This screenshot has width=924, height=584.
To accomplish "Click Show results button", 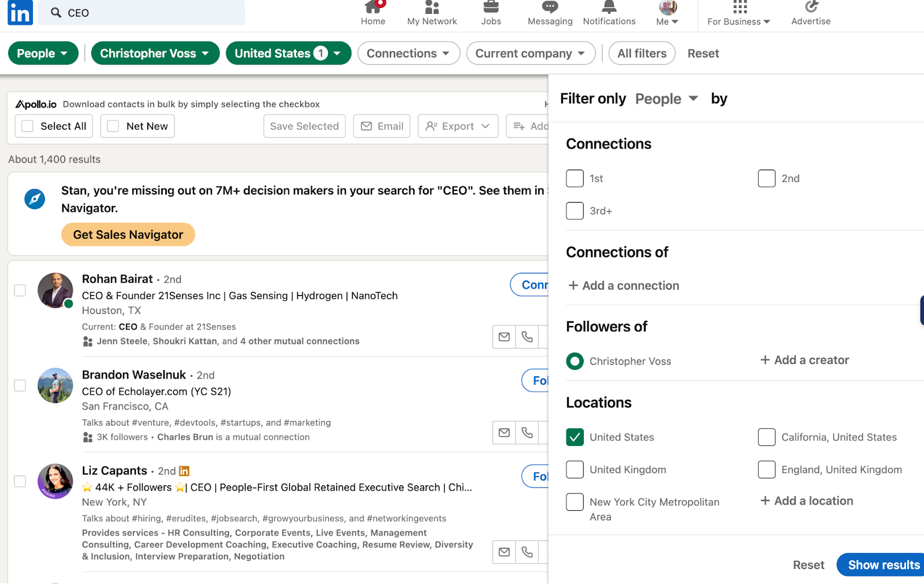I will tap(881, 564).
